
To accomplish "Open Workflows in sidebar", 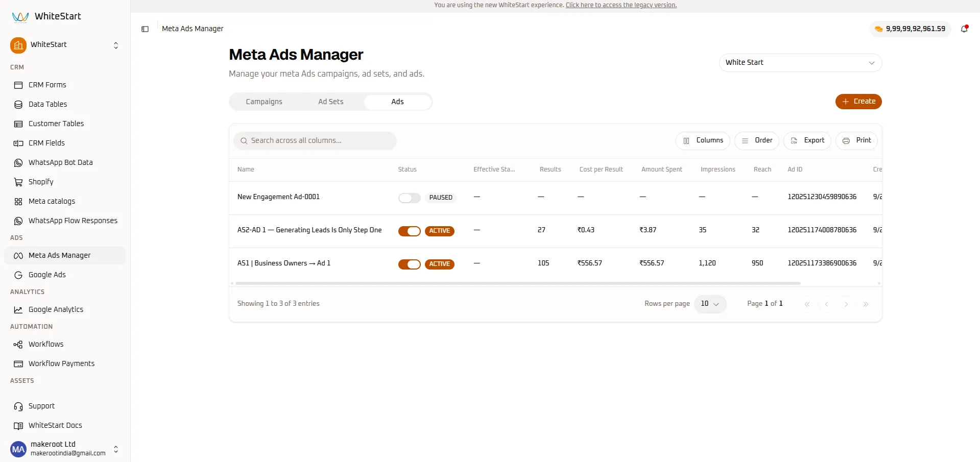I will pyautogui.click(x=65, y=344).
